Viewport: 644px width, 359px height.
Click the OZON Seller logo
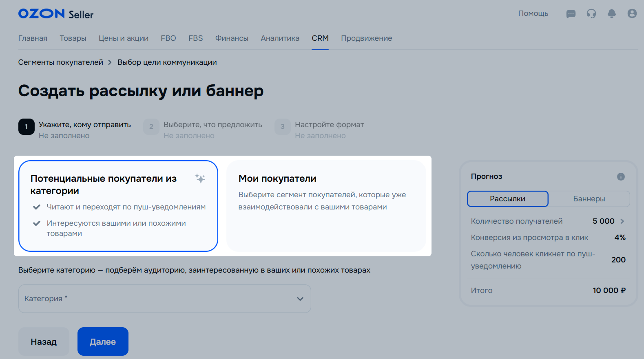[56, 14]
